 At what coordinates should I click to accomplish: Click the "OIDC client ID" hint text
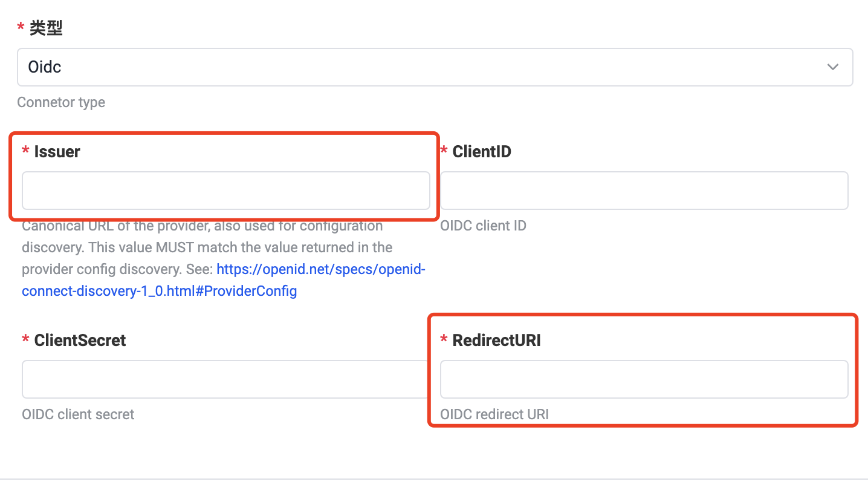(x=483, y=226)
